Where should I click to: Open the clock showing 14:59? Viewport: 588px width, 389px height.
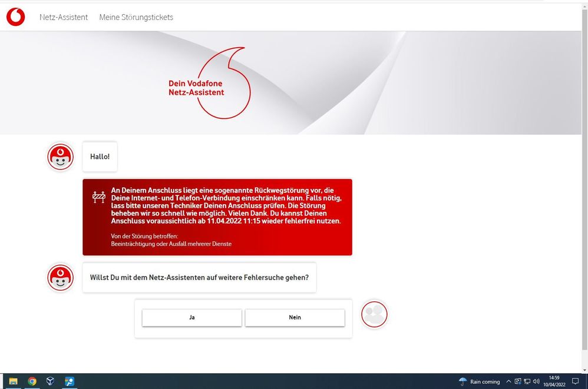(x=554, y=381)
